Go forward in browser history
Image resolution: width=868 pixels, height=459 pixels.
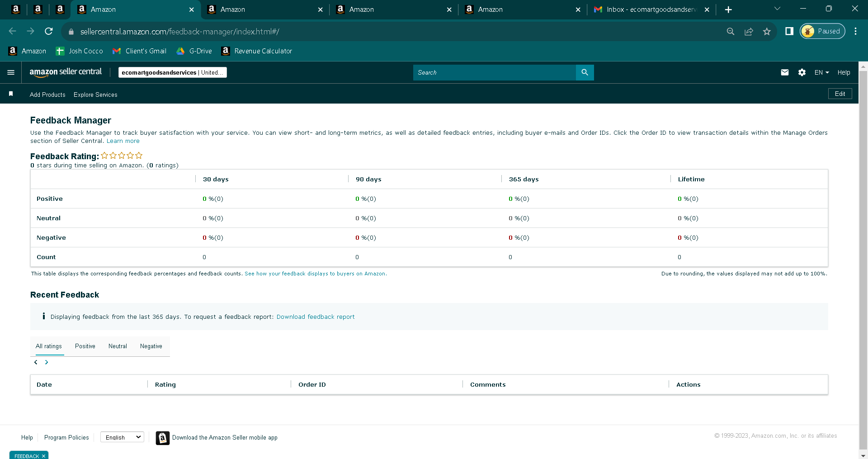pos(31,31)
